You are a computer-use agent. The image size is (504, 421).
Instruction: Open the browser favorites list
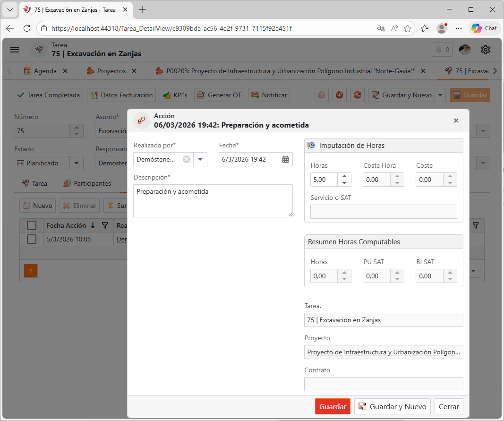click(x=425, y=28)
